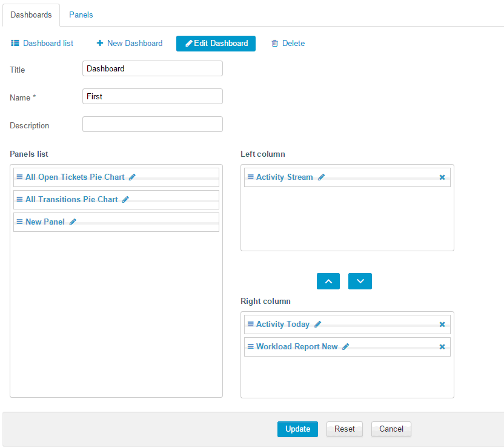Click pencil icon next to All Open Tickets Pie Chart
The height and width of the screenshot is (448, 504).
(132, 177)
